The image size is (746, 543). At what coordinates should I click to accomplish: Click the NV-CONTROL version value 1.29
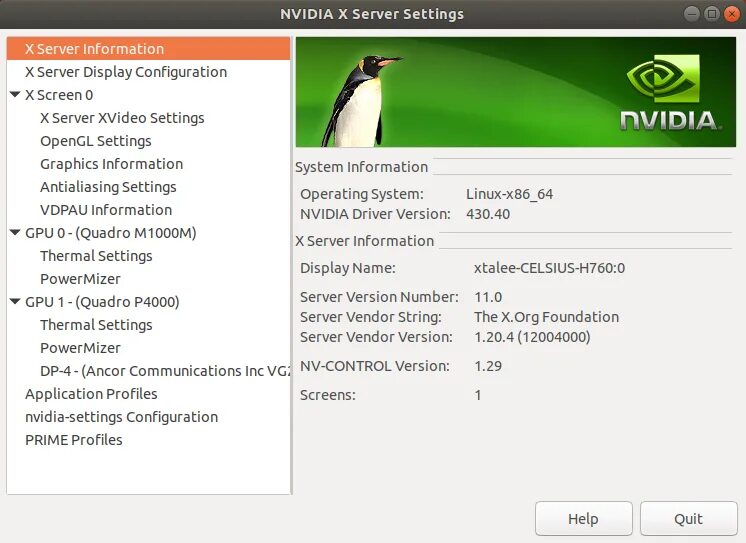point(488,366)
